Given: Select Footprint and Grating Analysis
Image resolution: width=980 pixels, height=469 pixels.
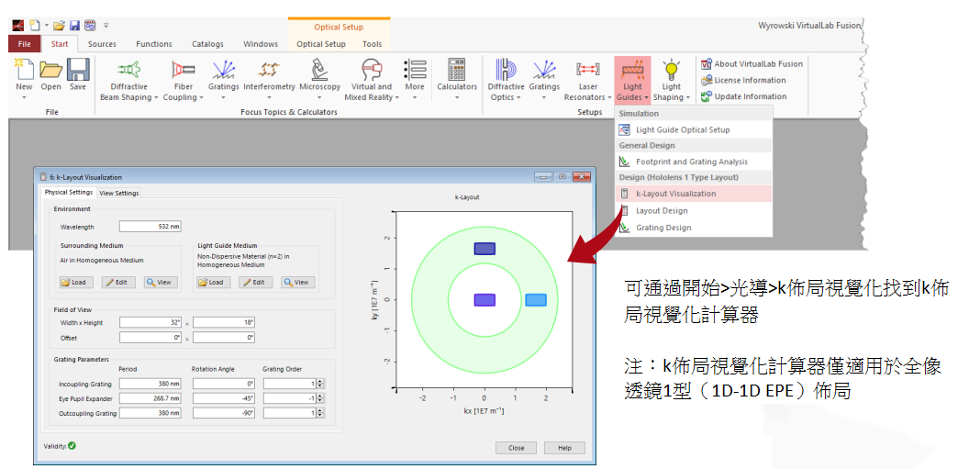Looking at the screenshot, I should (x=695, y=162).
